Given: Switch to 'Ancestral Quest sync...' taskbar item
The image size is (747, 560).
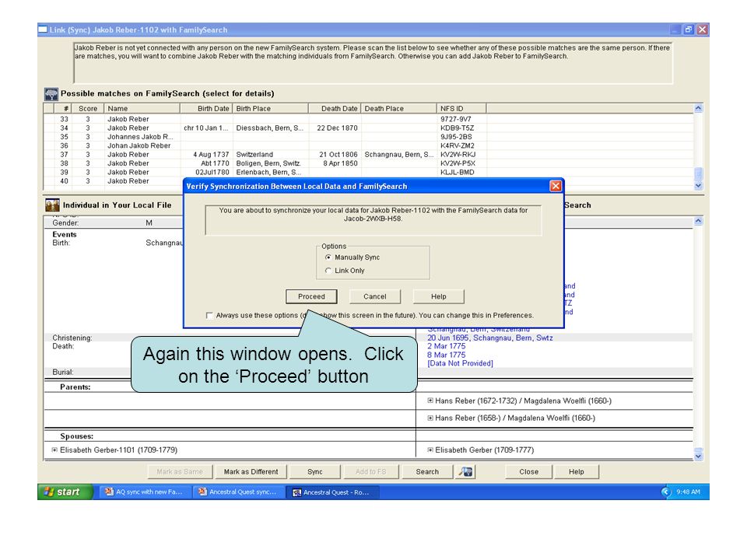Looking at the screenshot, I should point(238,492).
